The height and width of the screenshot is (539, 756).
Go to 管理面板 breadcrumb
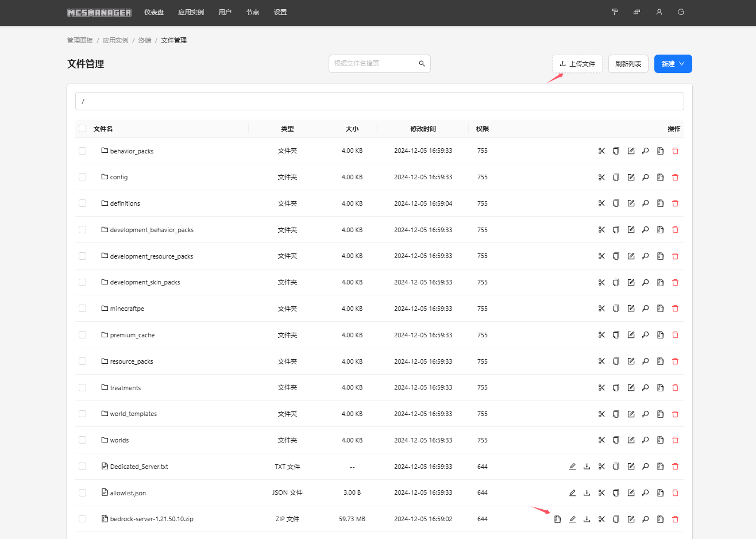[80, 40]
